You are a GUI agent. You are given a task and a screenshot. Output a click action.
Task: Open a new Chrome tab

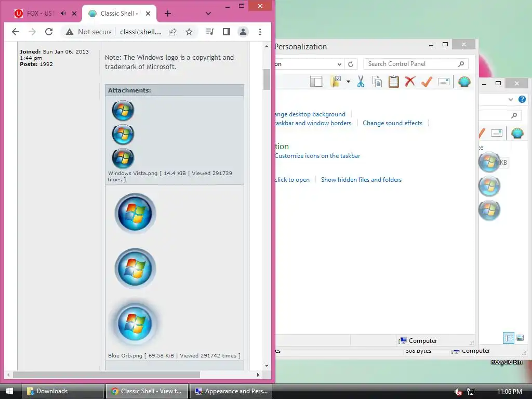pyautogui.click(x=168, y=14)
